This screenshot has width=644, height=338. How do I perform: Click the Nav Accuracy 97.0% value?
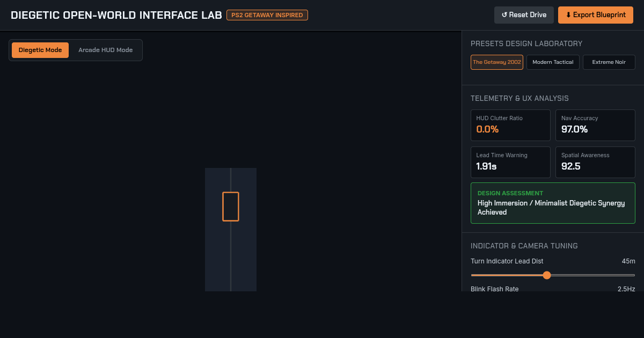(574, 129)
